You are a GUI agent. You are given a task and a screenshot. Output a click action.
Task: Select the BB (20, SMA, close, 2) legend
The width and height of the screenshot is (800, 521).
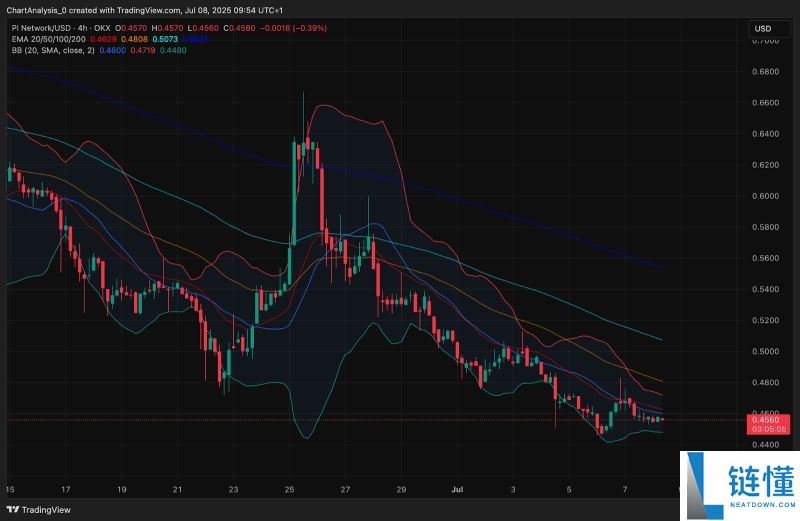pos(49,50)
